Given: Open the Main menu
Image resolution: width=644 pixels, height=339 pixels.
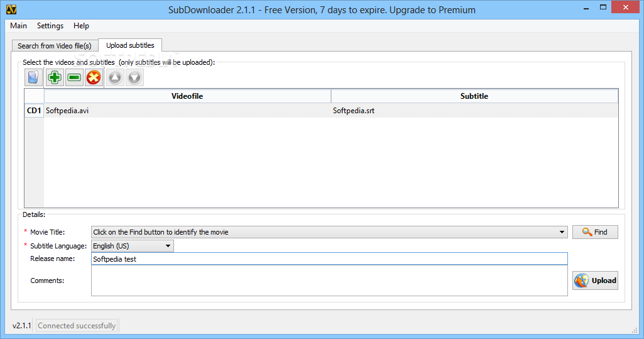Looking at the screenshot, I should pos(18,26).
